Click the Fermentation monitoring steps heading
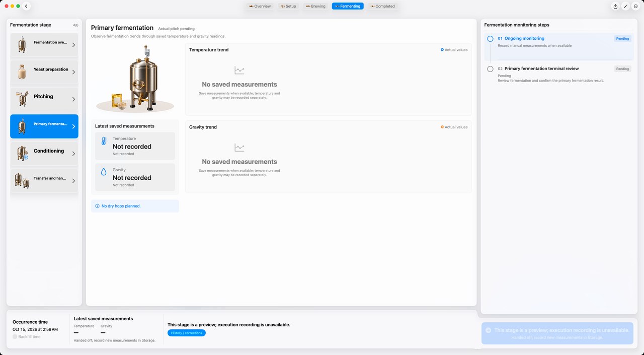Screen dimensions: 644x355 point(517,25)
